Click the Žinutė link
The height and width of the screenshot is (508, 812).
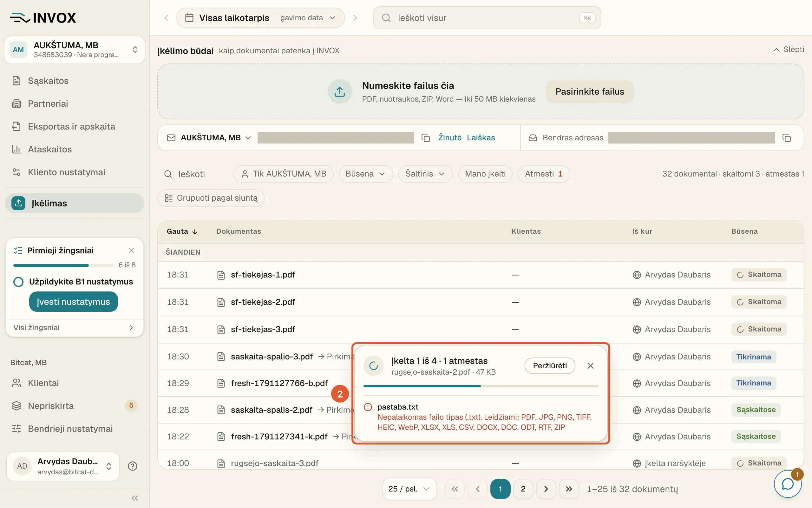pos(450,137)
